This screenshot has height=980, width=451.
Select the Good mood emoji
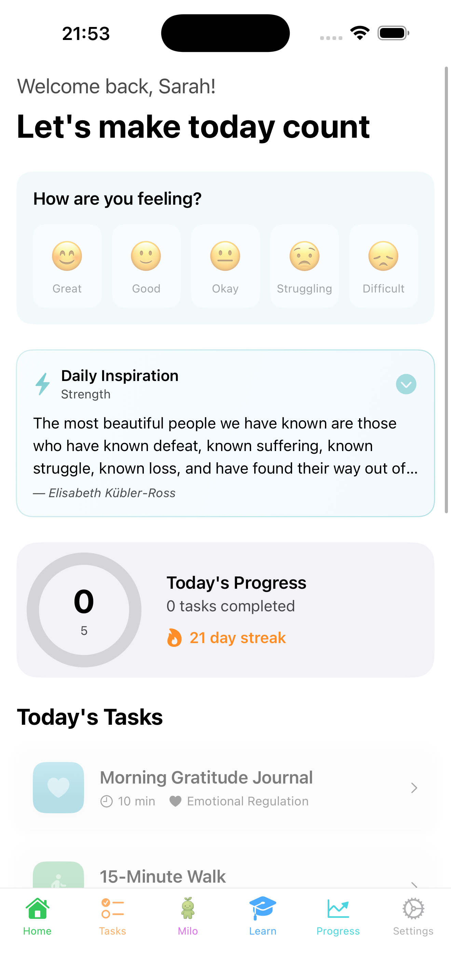146,256
